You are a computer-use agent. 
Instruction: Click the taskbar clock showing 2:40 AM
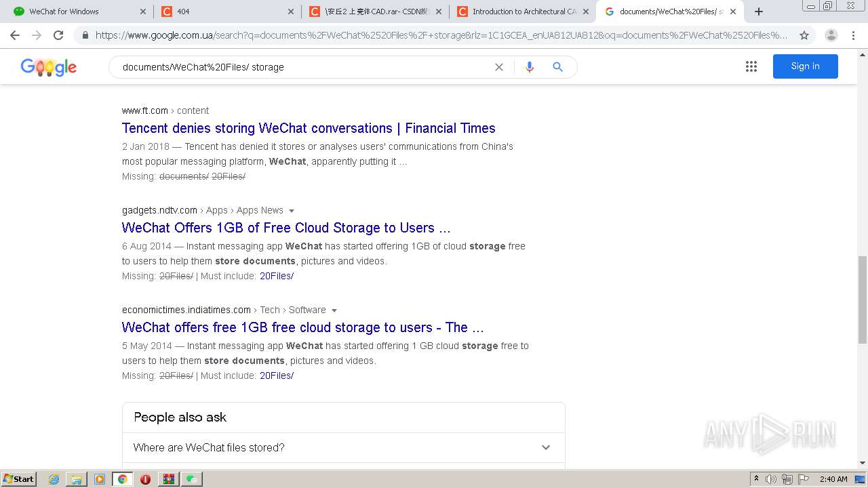tap(833, 479)
